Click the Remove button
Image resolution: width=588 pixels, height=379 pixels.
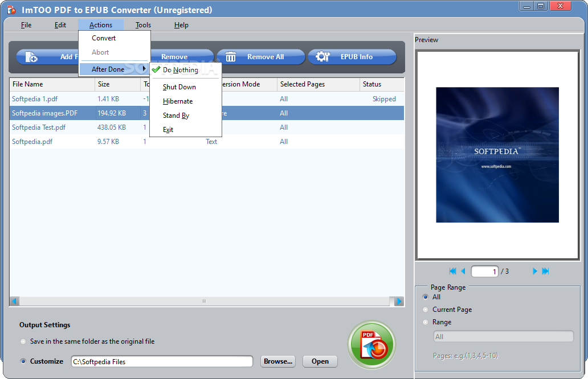click(x=182, y=56)
